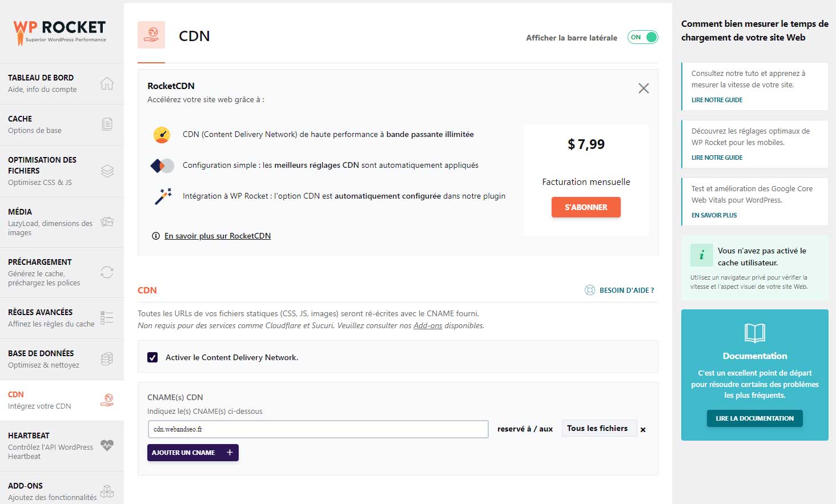Click the Add-ons cubes icon
Screen dimensions: 836x504
click(107, 491)
